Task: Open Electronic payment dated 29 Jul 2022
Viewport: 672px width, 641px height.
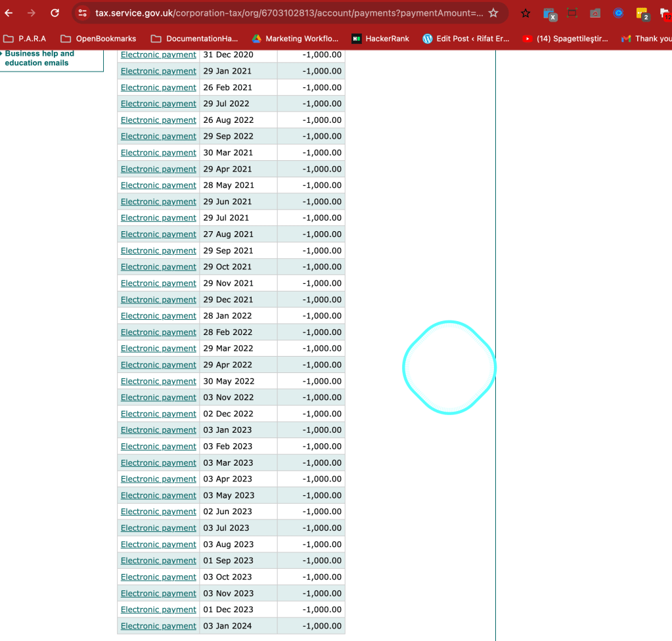Action: pyautogui.click(x=158, y=104)
